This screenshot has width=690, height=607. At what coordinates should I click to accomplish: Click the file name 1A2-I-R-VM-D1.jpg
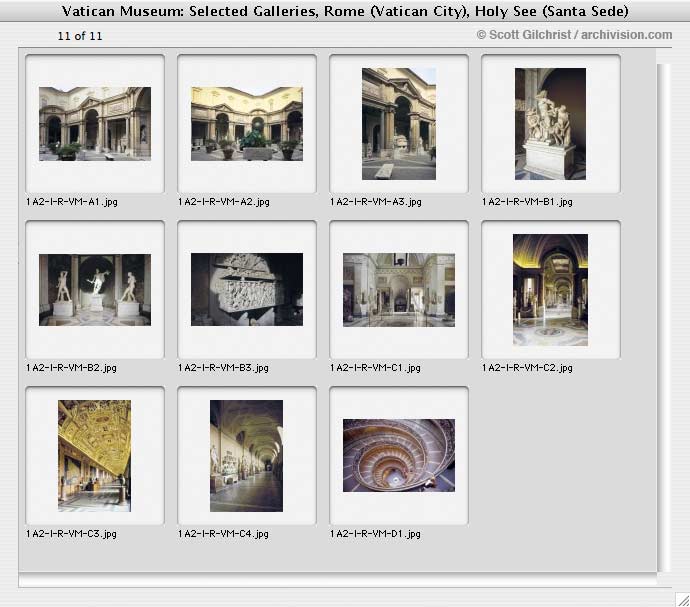tap(375, 533)
